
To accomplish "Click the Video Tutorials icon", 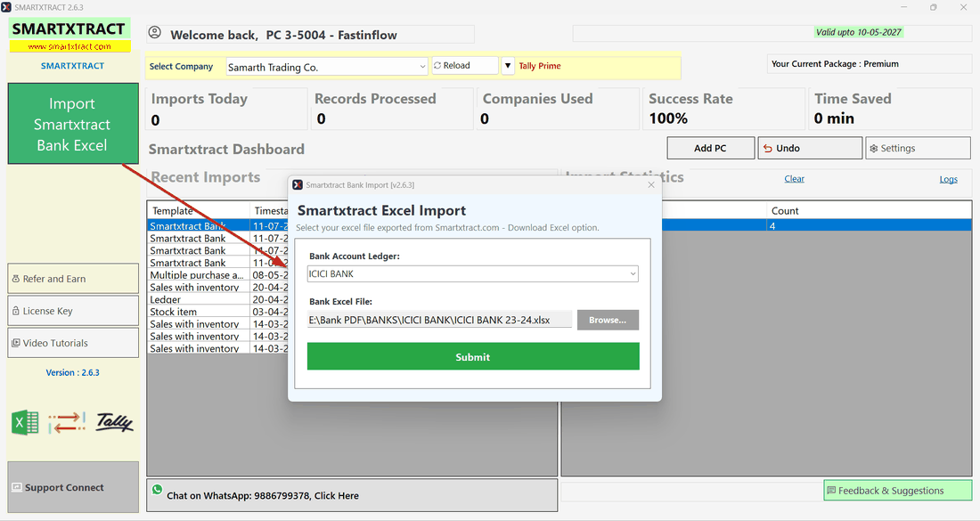I will (x=16, y=343).
